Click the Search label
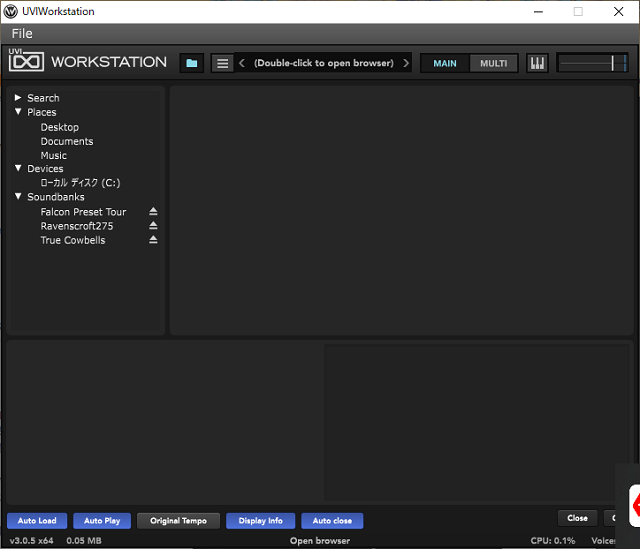This screenshot has height=549, width=640. point(43,98)
